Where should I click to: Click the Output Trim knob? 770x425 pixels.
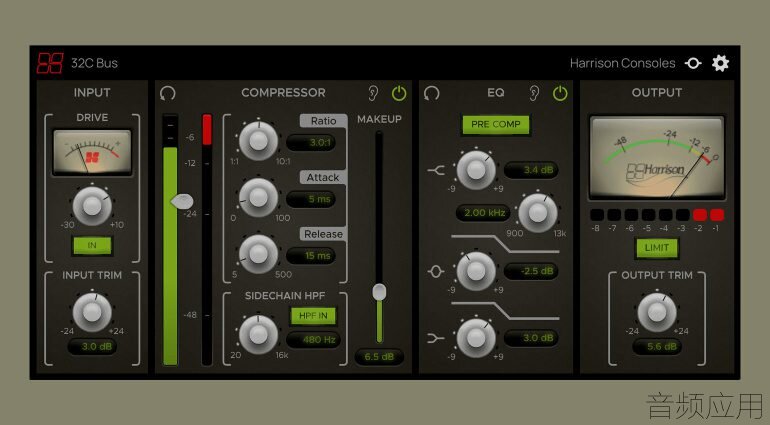pyautogui.click(x=657, y=312)
